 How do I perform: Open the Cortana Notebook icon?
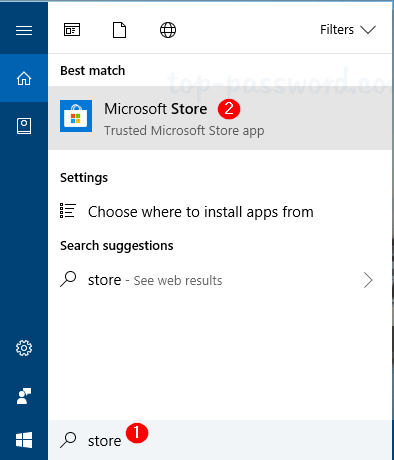tap(24, 126)
